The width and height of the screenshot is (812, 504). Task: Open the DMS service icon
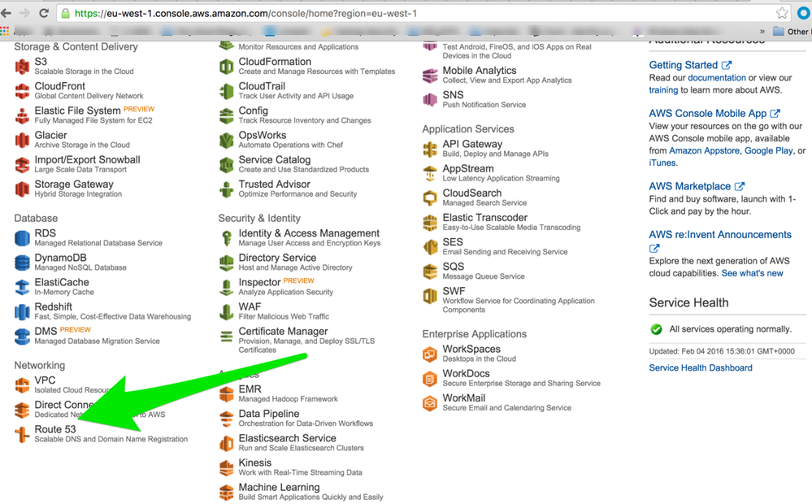pyautogui.click(x=22, y=337)
